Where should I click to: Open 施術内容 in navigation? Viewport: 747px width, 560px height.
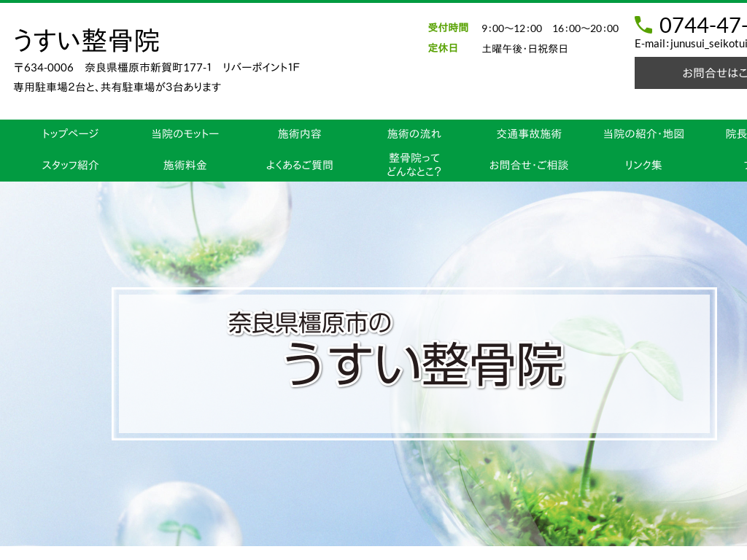coord(300,134)
